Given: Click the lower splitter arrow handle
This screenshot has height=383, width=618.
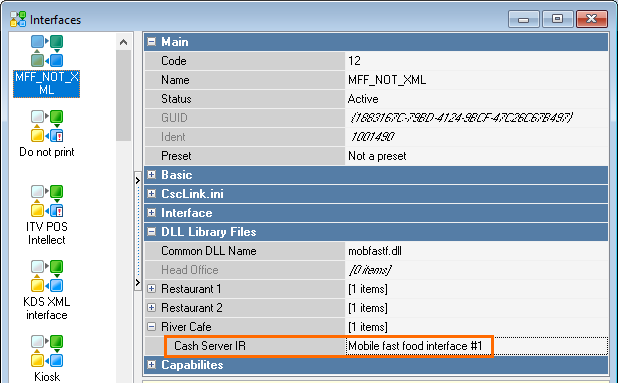Looking at the screenshot, I should pos(138,282).
